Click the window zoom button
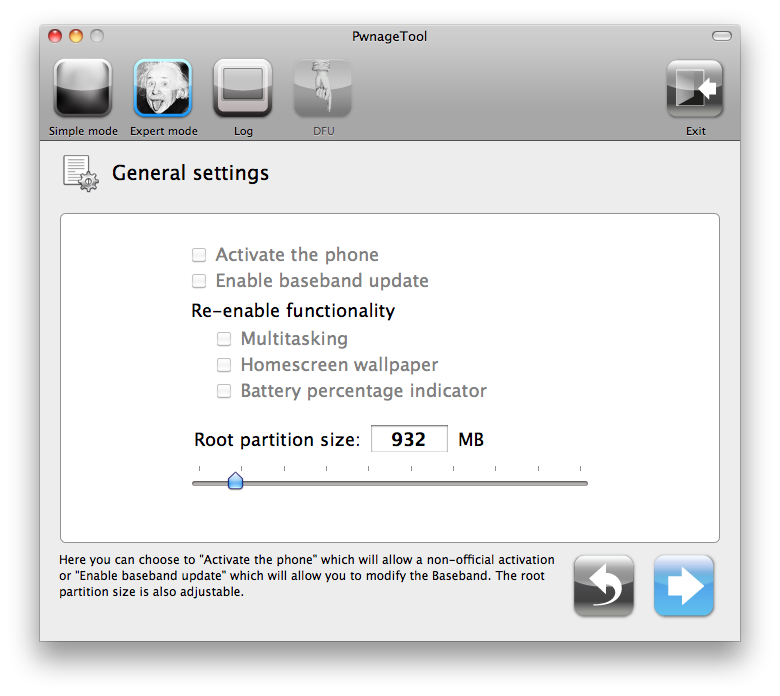 [97, 37]
